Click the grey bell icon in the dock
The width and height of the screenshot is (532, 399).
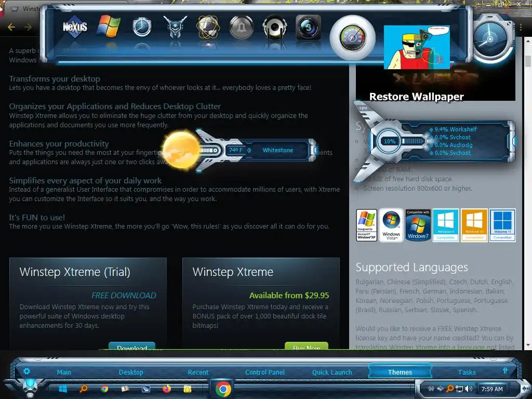242,27
